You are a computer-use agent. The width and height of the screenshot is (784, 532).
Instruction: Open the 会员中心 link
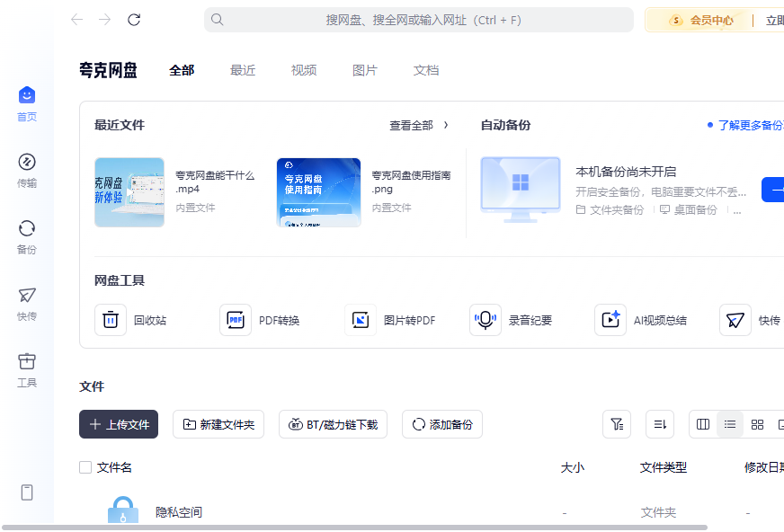click(711, 21)
